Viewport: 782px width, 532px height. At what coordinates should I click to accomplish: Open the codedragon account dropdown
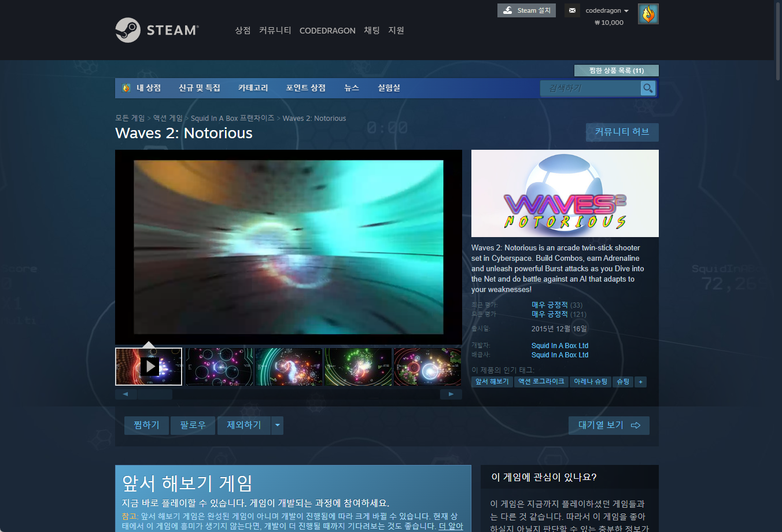click(x=607, y=10)
